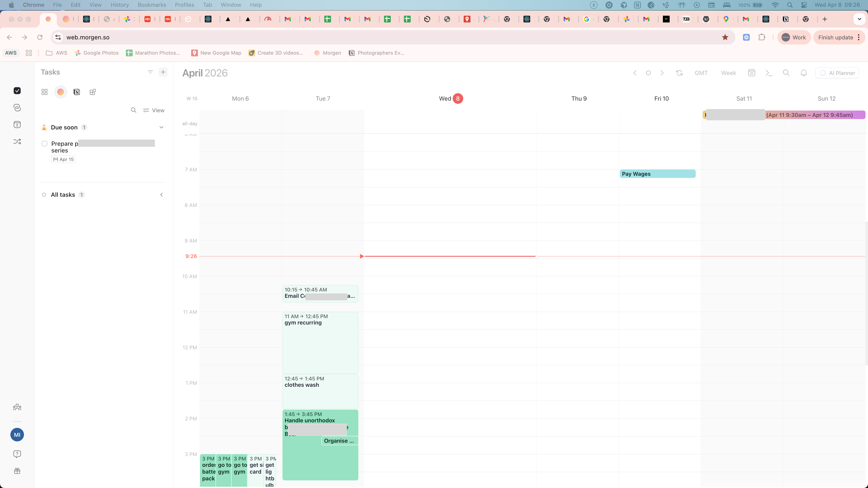Check the Prepare series task checkbox
Viewport: 868px width, 488px height.
point(45,144)
